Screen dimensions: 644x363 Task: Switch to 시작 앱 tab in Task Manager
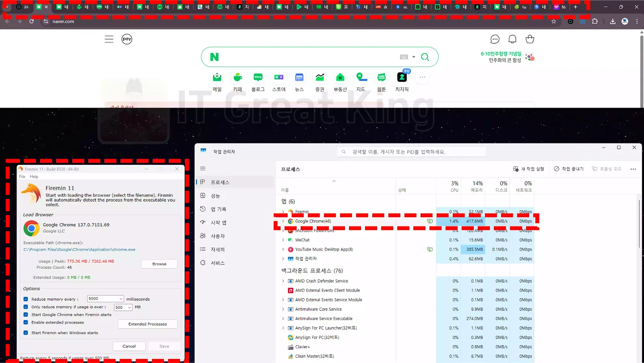pyautogui.click(x=235, y=222)
